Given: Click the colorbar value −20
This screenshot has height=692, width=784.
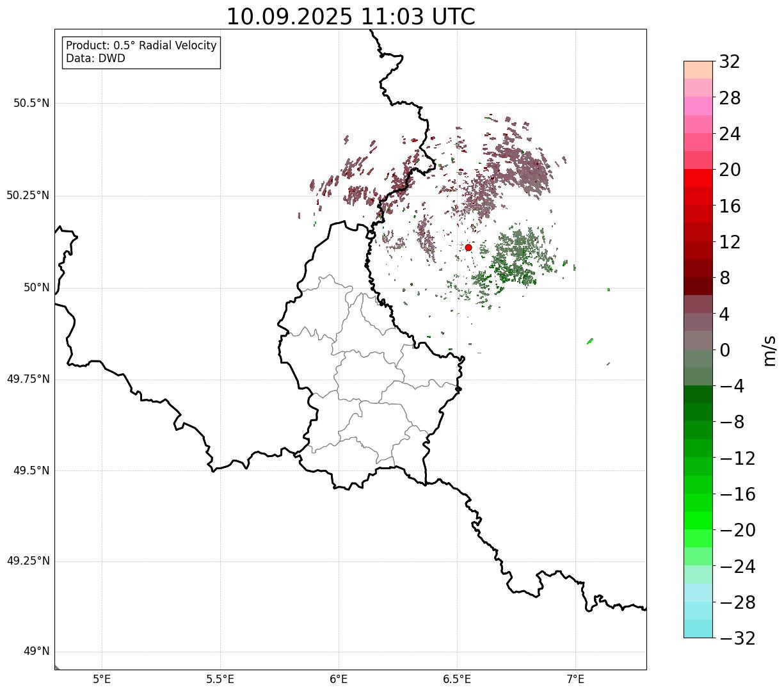Looking at the screenshot, I should (737, 530).
